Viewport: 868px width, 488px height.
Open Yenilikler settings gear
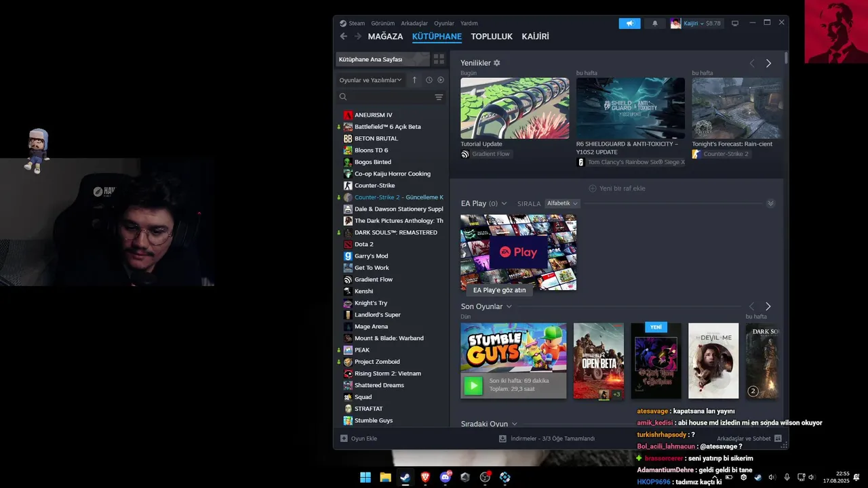pyautogui.click(x=496, y=63)
